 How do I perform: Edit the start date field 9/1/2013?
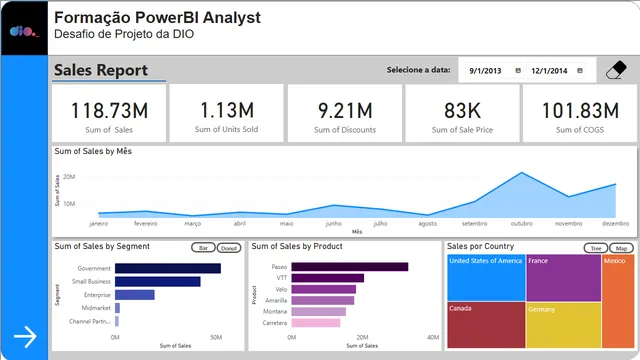494,71
